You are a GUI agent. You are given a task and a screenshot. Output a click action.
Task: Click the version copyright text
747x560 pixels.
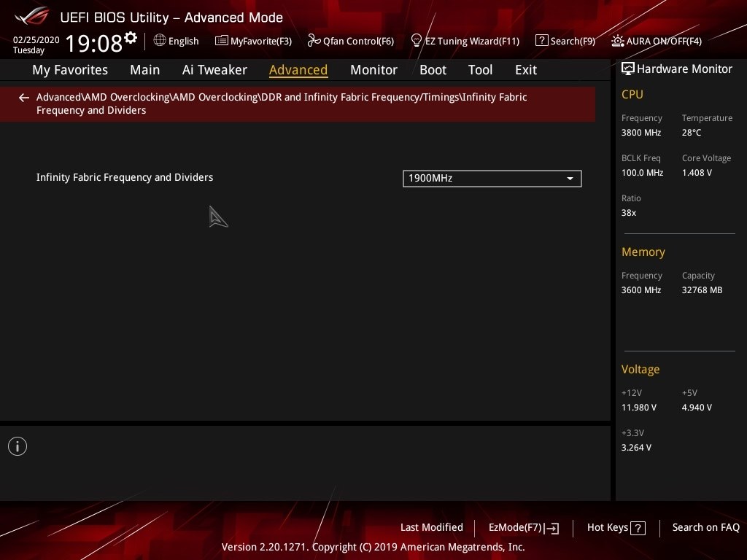point(373,547)
